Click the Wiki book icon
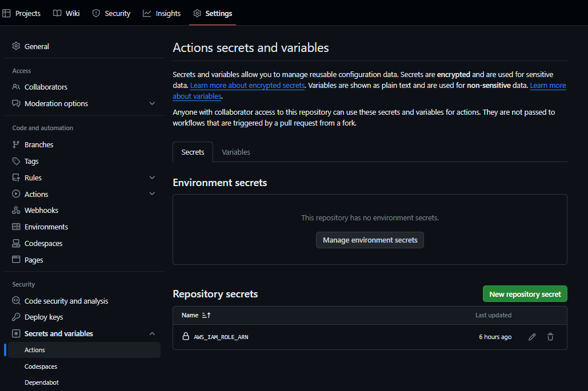 point(57,14)
